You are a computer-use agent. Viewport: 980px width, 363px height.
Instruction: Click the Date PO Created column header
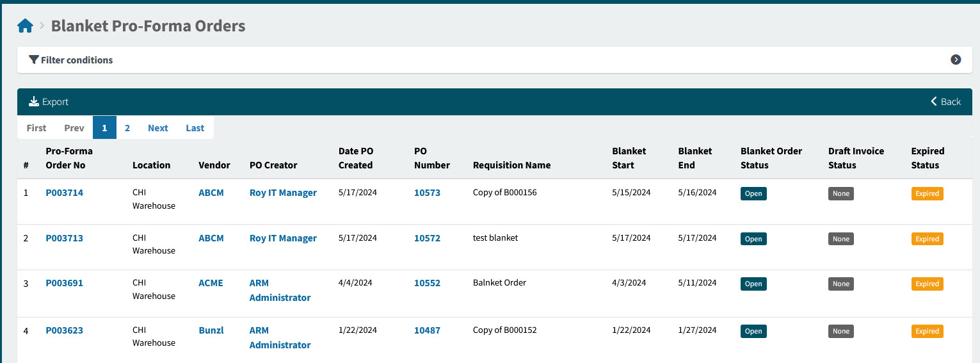[356, 158]
